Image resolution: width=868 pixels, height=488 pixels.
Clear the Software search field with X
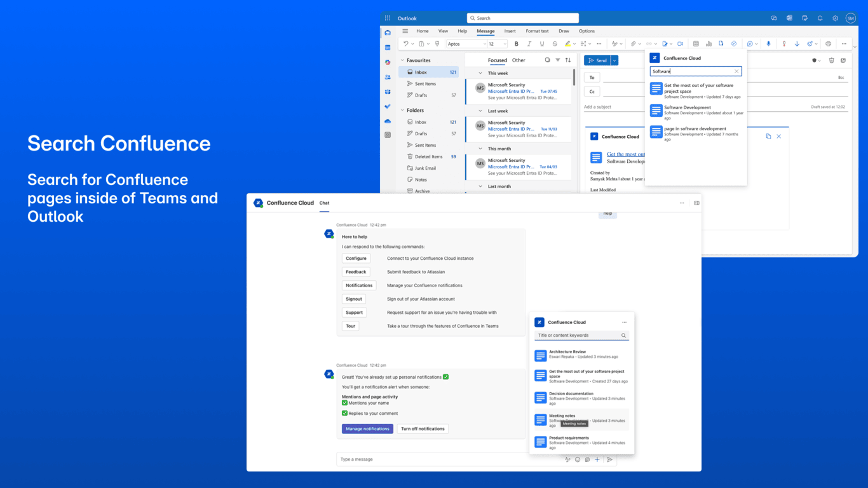coord(736,71)
